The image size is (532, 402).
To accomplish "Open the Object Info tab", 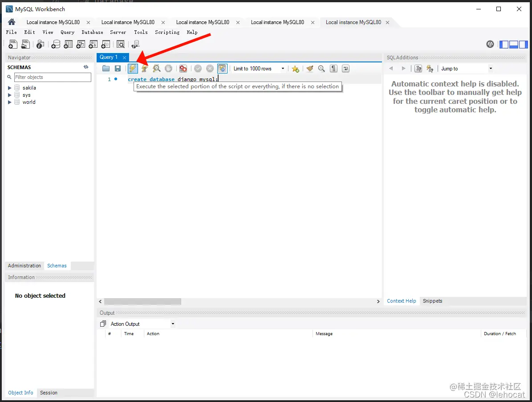I will (20, 393).
